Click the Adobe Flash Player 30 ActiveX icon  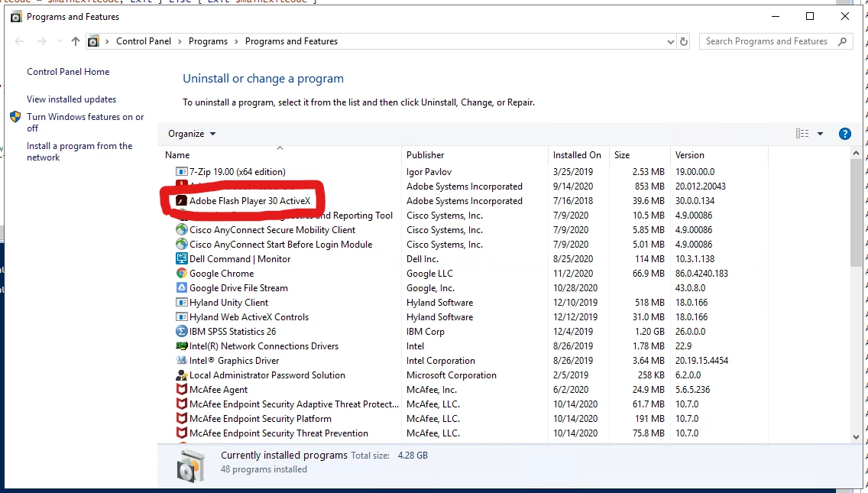point(182,200)
